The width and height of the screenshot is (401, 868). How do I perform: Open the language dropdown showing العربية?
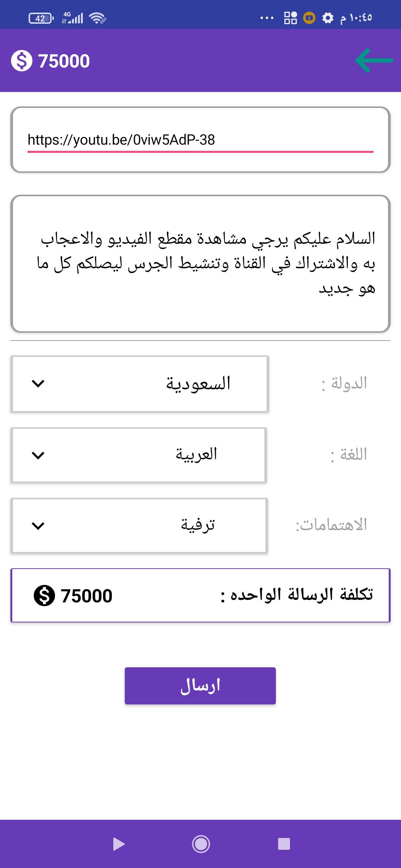click(138, 455)
